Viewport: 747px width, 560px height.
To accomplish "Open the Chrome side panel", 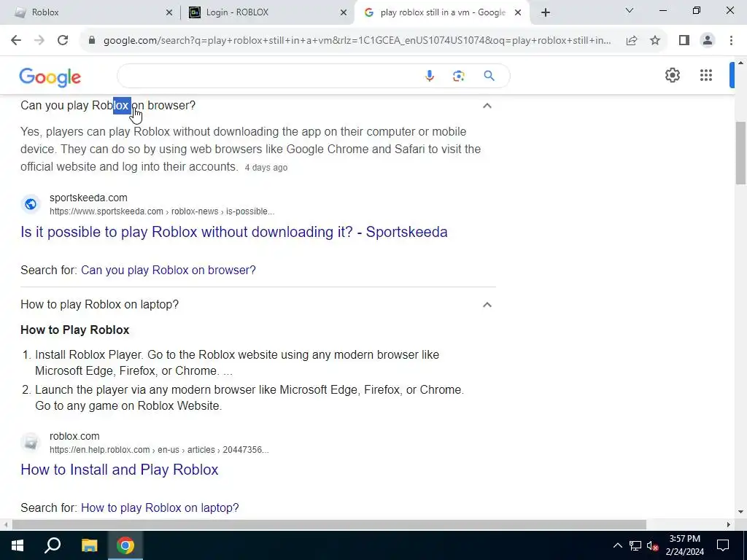I will [684, 41].
